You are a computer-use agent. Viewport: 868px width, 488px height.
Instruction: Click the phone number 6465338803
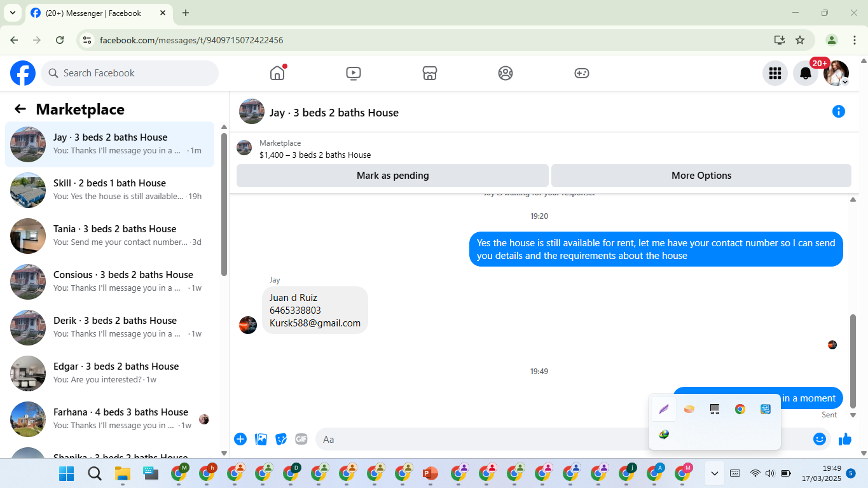click(295, 310)
